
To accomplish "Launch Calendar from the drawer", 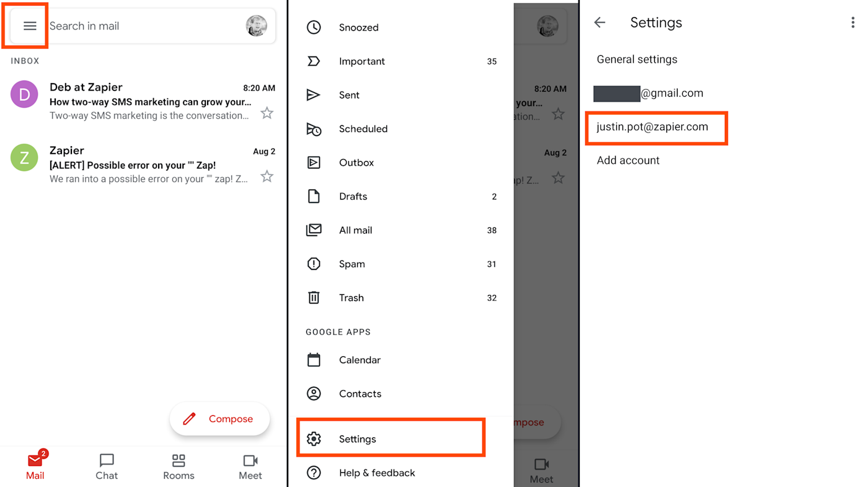I will [x=401, y=360].
